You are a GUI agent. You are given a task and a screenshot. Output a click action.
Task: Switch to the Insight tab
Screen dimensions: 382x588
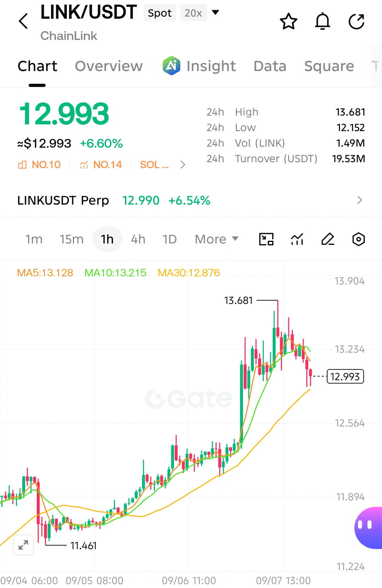click(211, 66)
